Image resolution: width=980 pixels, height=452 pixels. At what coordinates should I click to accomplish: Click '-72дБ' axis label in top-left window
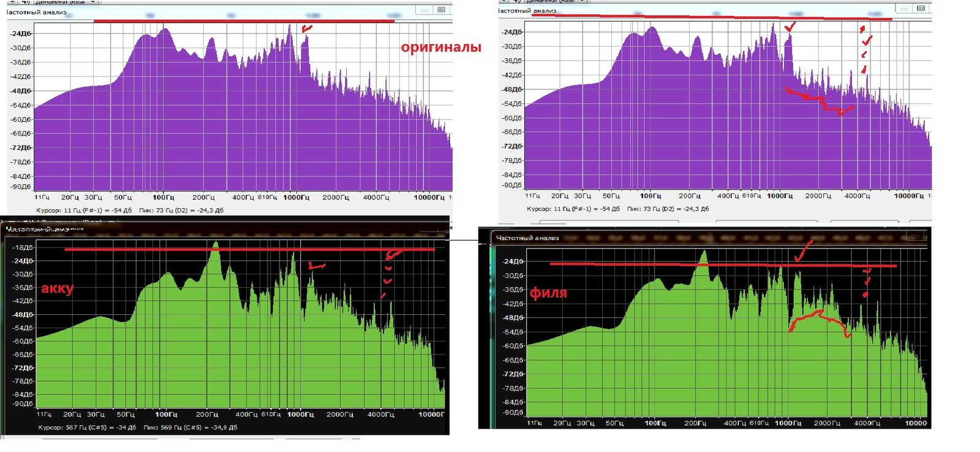[x=21, y=148]
